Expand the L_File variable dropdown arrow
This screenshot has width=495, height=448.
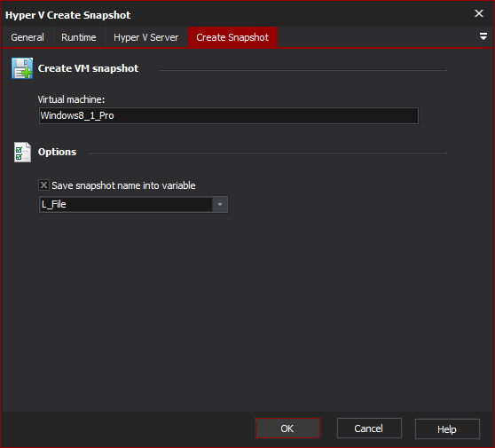pyautogui.click(x=220, y=205)
